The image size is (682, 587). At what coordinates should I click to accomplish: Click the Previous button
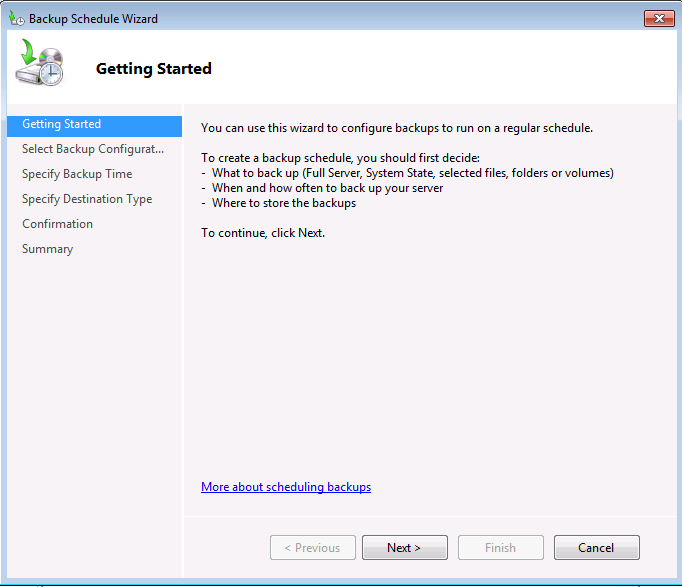(x=312, y=548)
